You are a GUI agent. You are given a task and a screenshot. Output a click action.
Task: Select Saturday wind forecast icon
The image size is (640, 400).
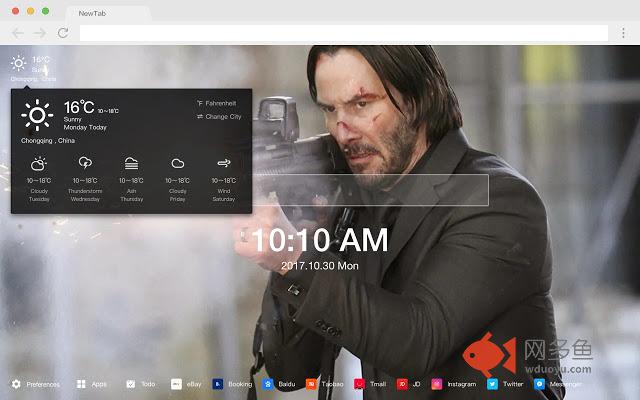click(x=224, y=163)
